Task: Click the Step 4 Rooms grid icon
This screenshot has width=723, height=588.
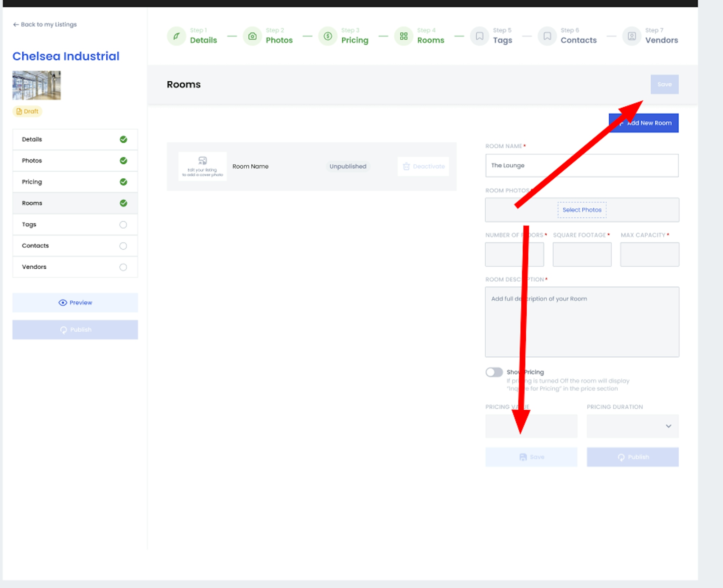Action: click(x=404, y=36)
